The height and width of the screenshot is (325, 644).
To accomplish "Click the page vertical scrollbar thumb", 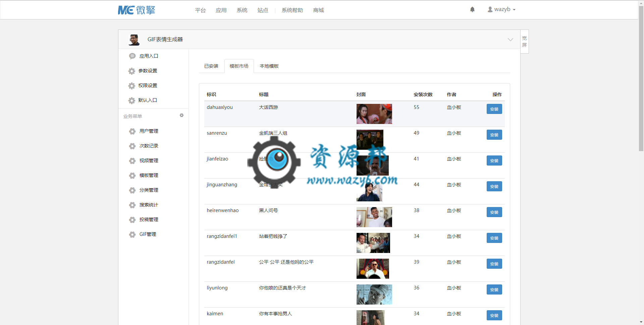I will click(x=641, y=79).
